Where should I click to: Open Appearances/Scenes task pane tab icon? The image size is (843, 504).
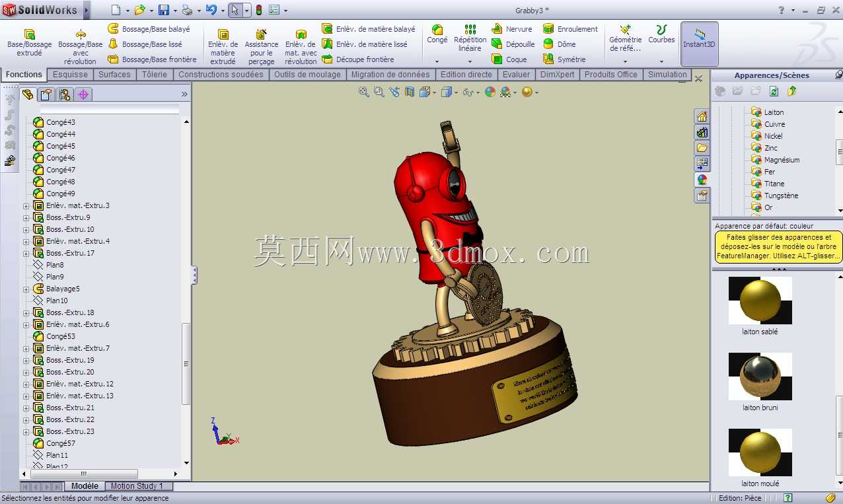click(x=702, y=179)
